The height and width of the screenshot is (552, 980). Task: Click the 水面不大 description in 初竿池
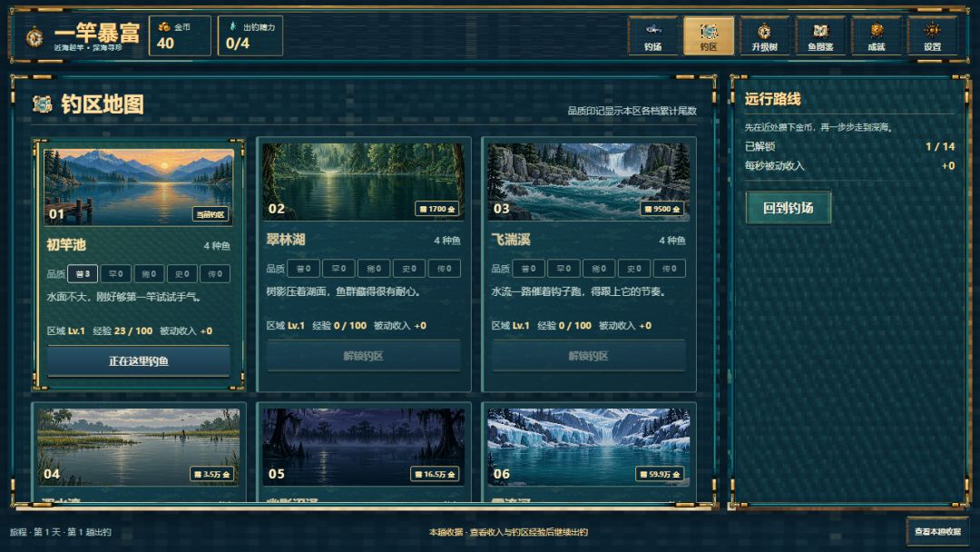pyautogui.click(x=123, y=297)
